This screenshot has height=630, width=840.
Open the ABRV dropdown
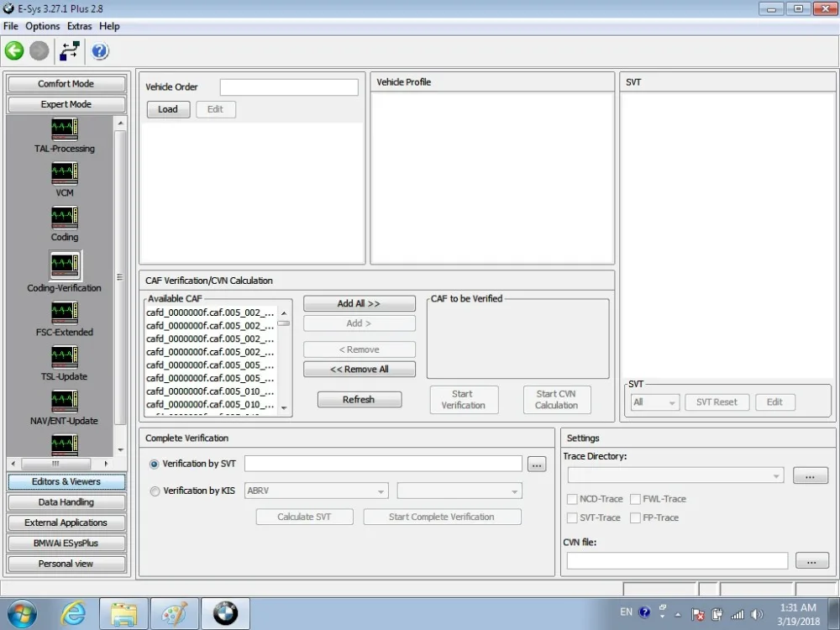coord(316,491)
